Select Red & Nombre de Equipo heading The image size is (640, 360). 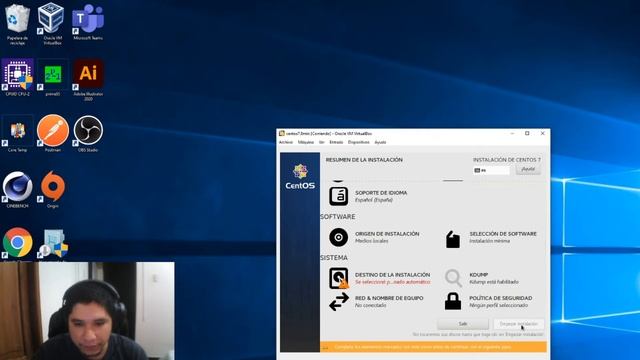tap(389, 298)
